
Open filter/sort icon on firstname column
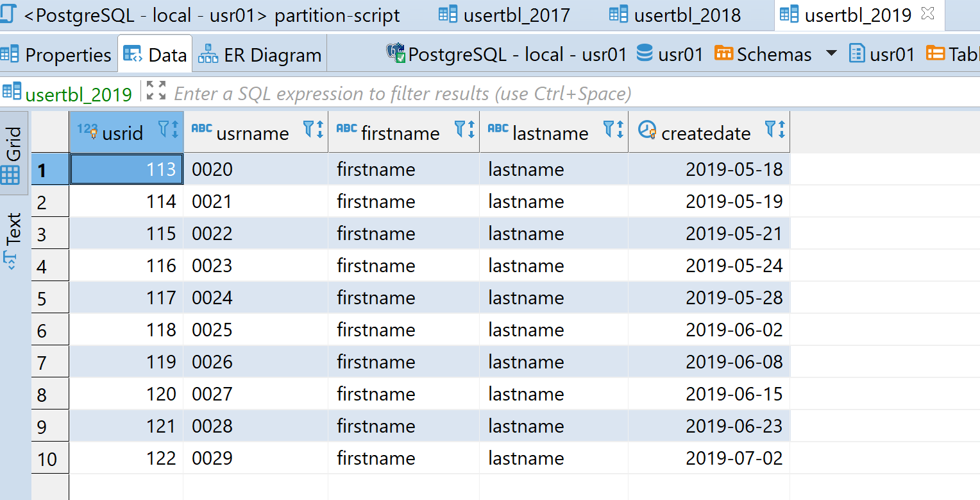click(x=464, y=130)
